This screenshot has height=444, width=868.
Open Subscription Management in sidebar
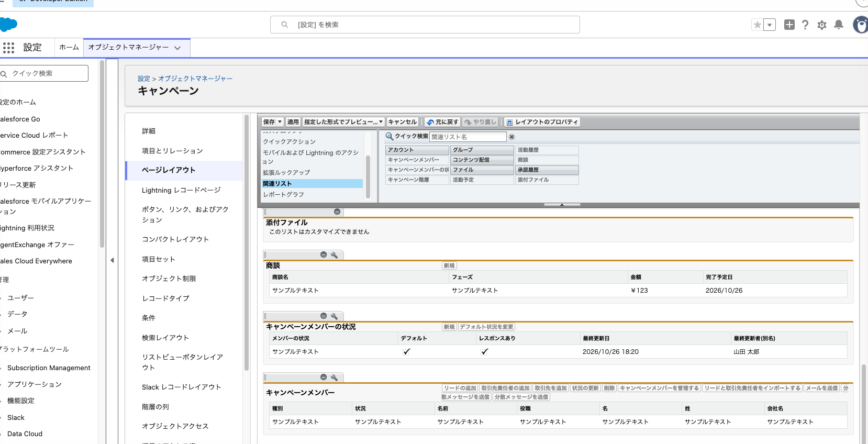coord(49,368)
